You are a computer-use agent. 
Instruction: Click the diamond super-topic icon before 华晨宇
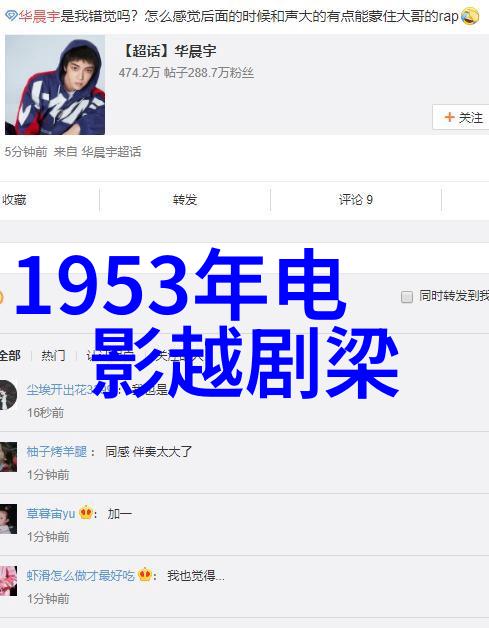12,16
